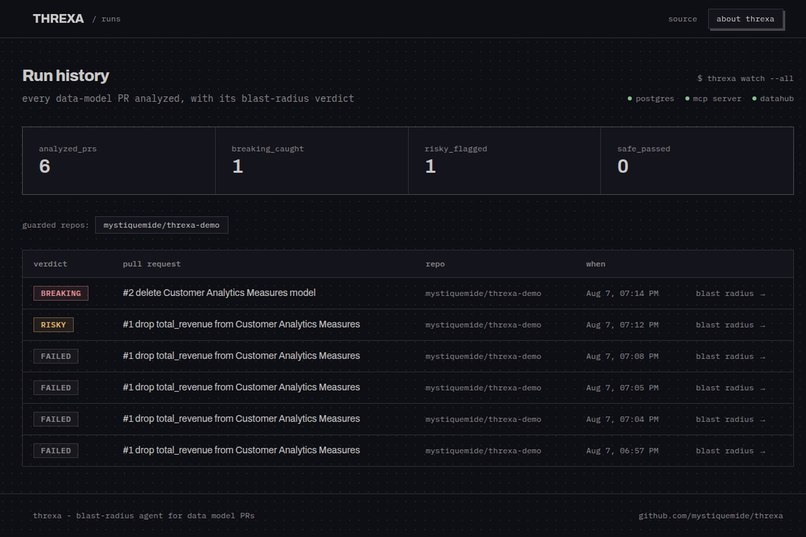The image size is (806, 537).
Task: Open PR #1 title in 07:08 PM row
Action: (241, 356)
